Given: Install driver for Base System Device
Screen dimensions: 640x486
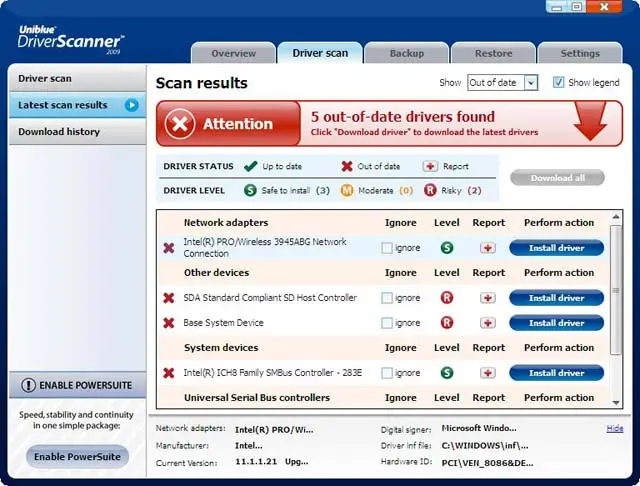Looking at the screenshot, I should tap(556, 323).
